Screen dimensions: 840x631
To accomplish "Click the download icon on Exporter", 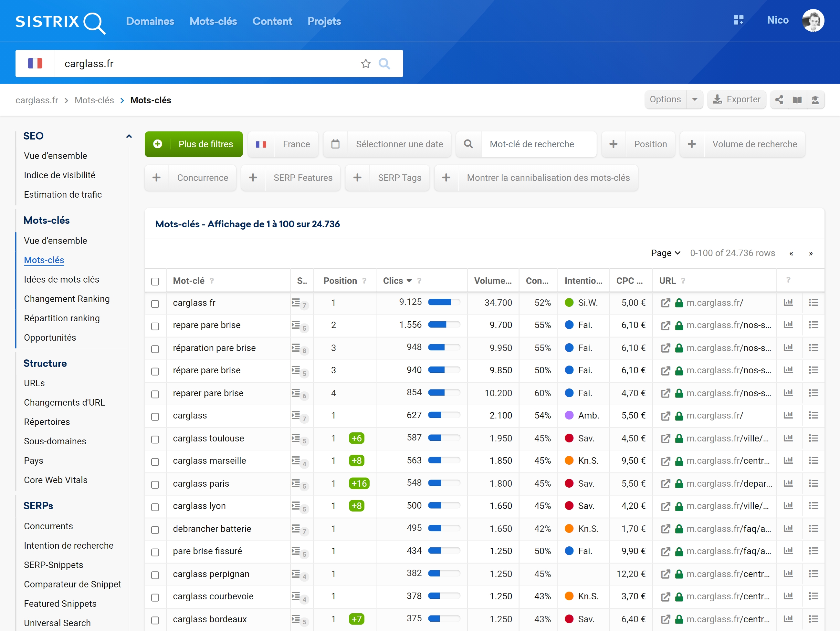I will 717,99.
